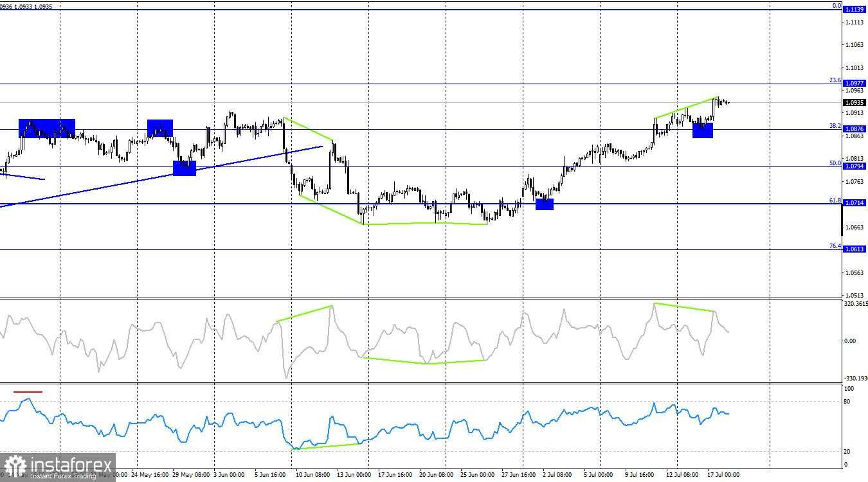
Task: Click the 2 Jul 08:00 time label
Action: (x=557, y=475)
